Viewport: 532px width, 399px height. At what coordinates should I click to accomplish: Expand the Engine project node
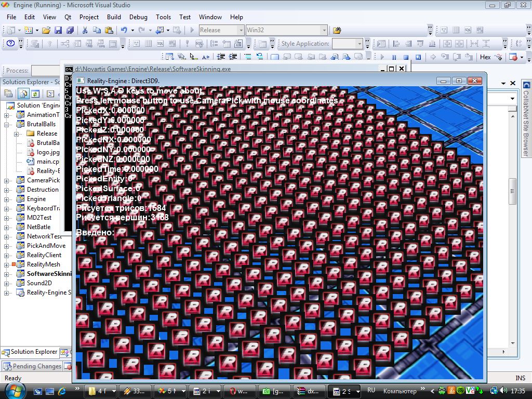coord(7,199)
